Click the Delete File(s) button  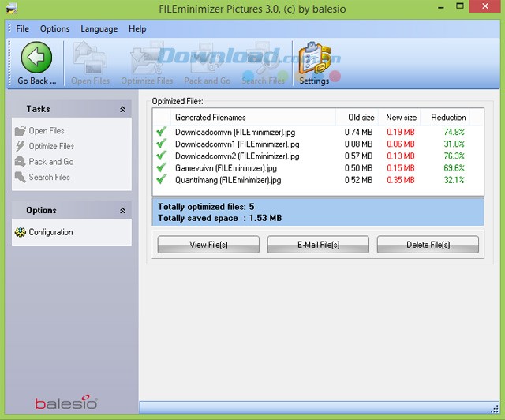pyautogui.click(x=428, y=245)
